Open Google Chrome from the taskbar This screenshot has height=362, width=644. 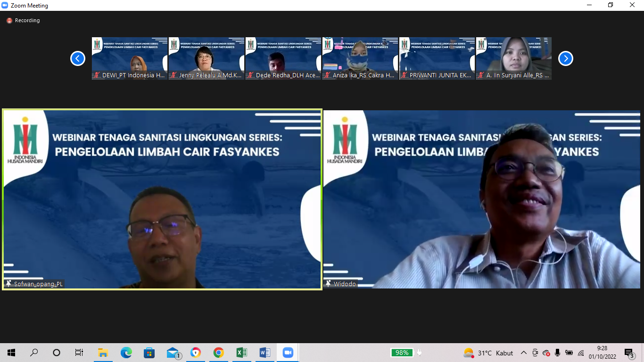[x=218, y=353]
